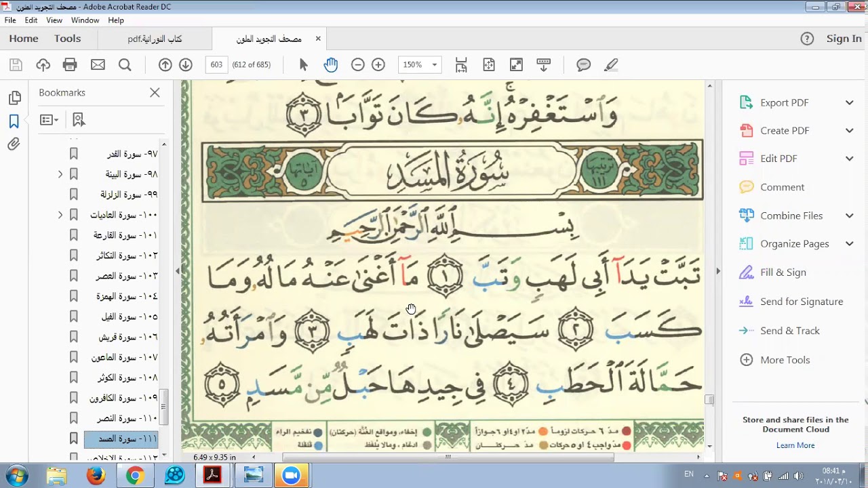Click the scrolling page fit icon
The width and height of the screenshot is (868, 488).
point(461,65)
